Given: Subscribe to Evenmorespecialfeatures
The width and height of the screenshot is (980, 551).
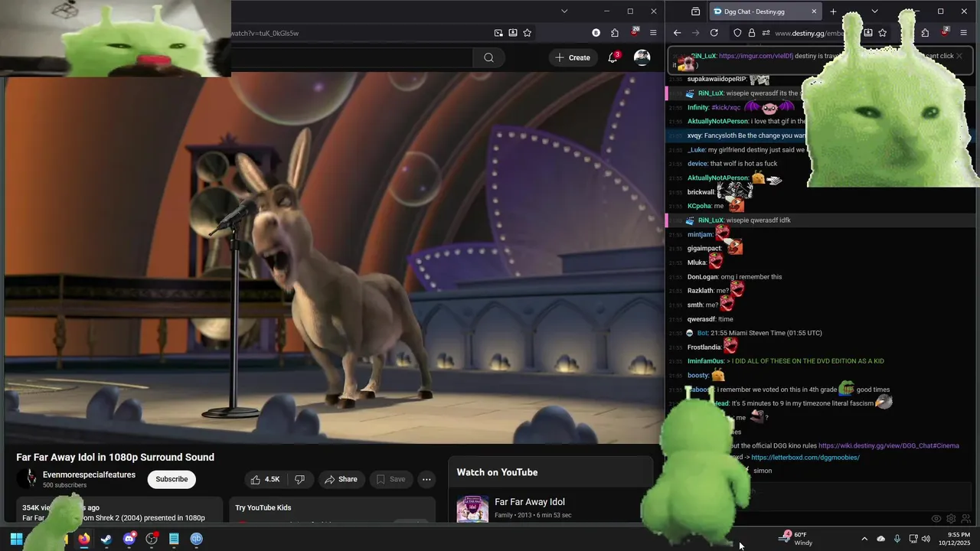Looking at the screenshot, I should coord(171,479).
